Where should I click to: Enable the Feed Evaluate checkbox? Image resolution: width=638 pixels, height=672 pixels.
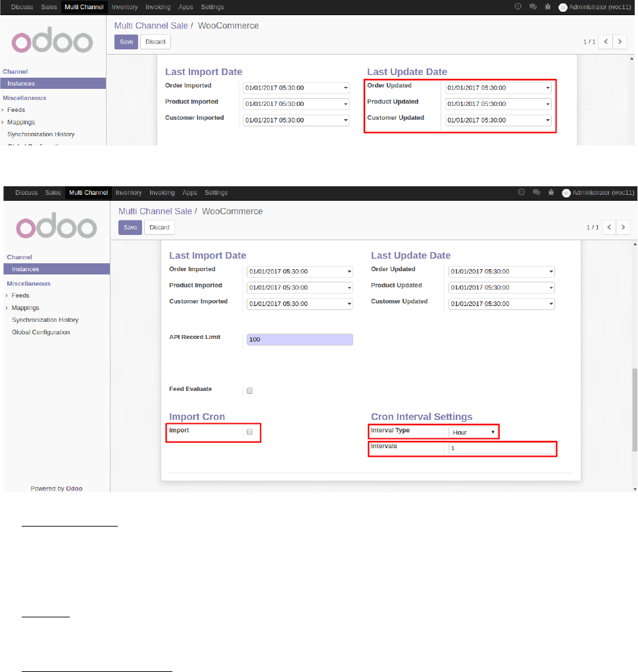(x=250, y=390)
